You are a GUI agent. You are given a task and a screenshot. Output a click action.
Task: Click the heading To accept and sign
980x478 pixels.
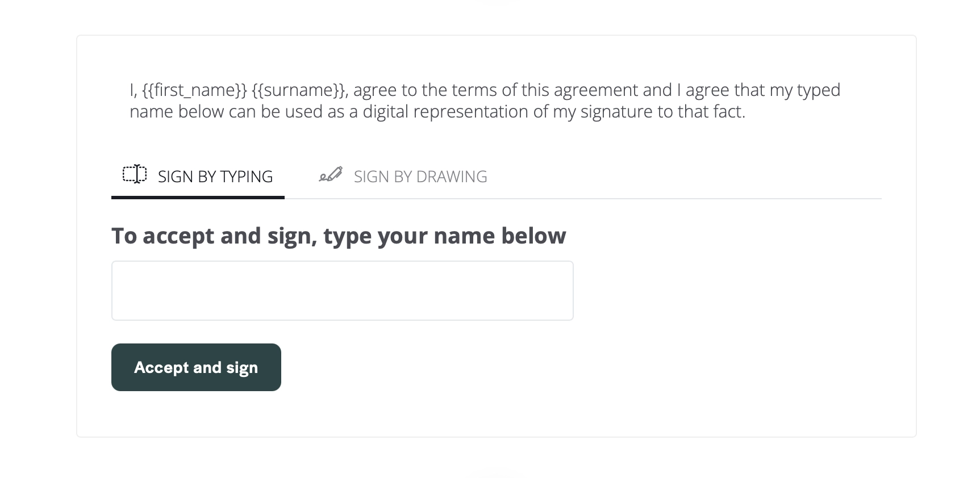point(339,236)
